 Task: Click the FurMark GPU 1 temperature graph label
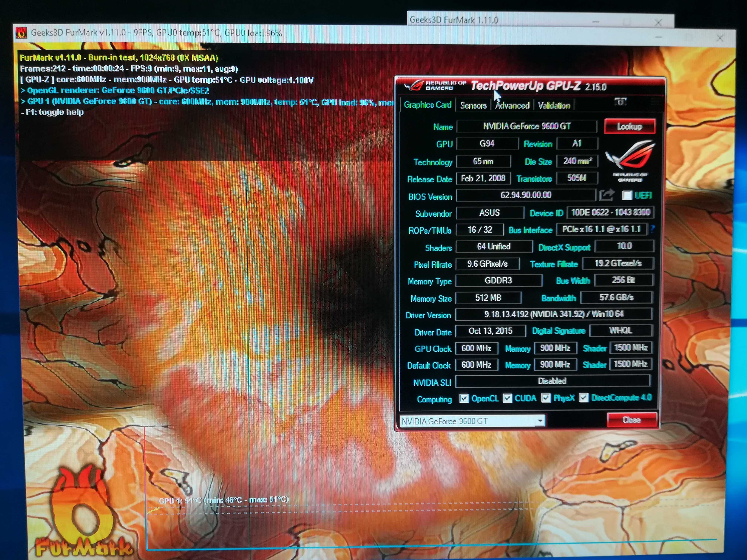tap(224, 500)
